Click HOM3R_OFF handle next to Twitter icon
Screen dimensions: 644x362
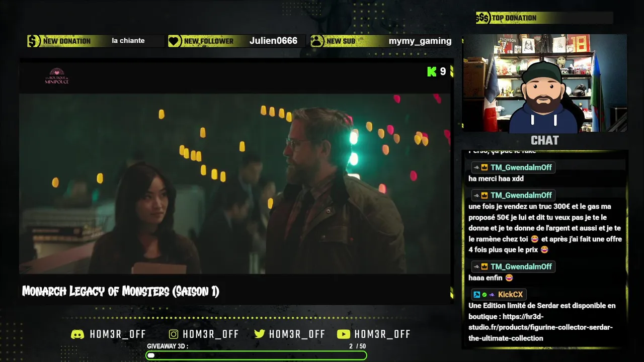tap(297, 334)
